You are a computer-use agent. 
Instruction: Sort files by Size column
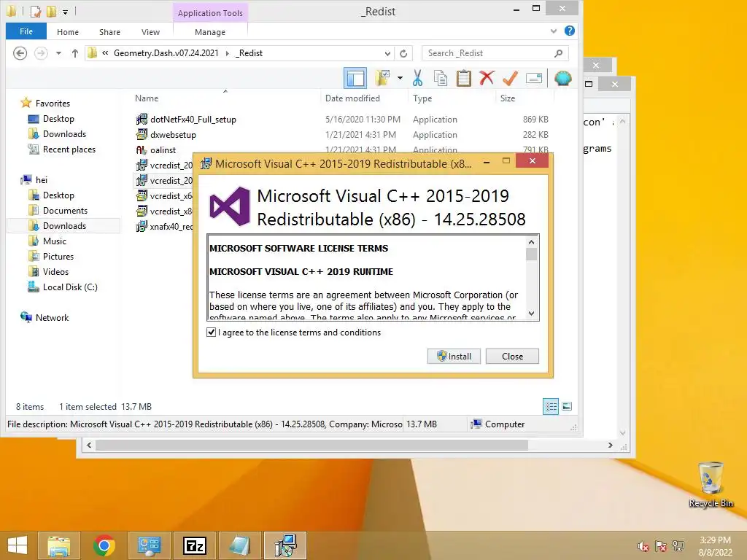pos(508,98)
